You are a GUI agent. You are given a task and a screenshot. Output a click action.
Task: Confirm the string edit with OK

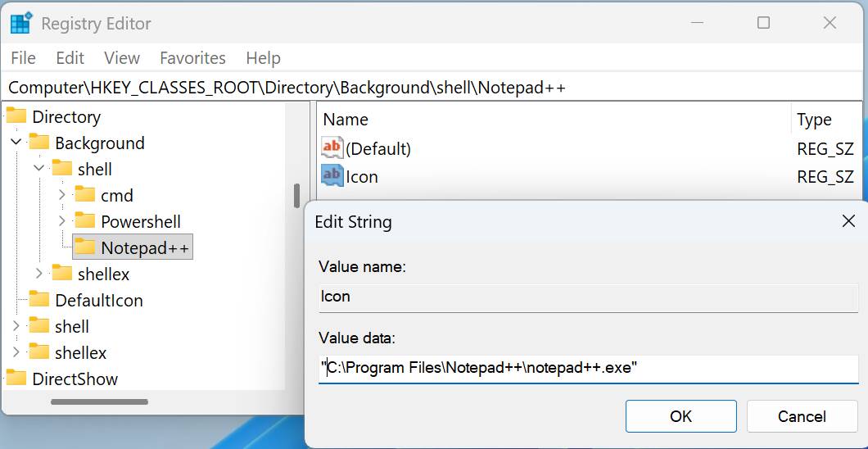click(x=681, y=415)
